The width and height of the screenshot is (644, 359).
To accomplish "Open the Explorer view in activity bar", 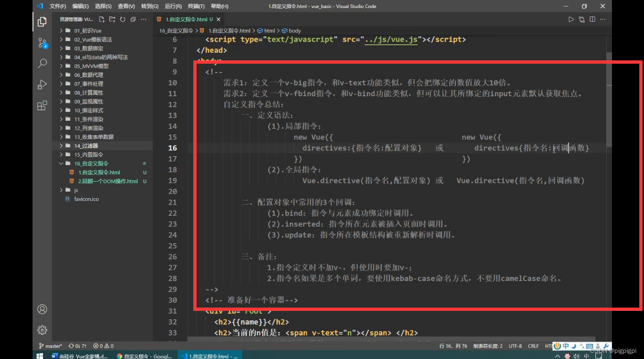I will coord(42,22).
